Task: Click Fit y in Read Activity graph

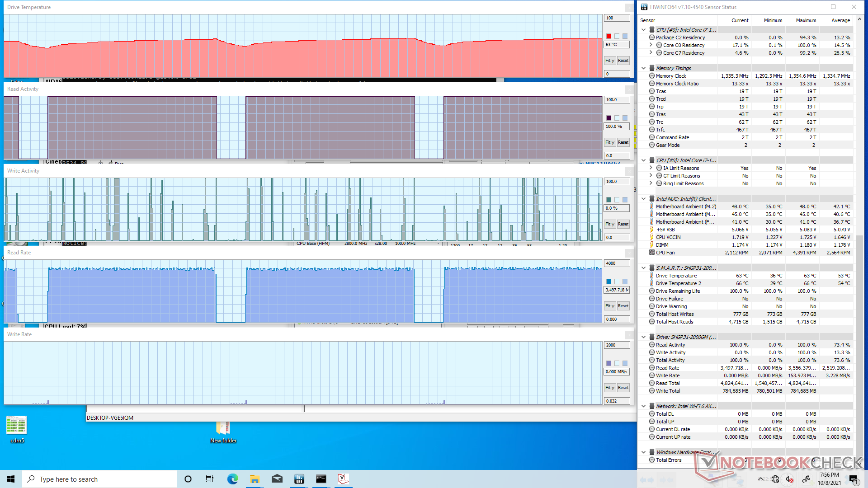Action: [x=610, y=142]
